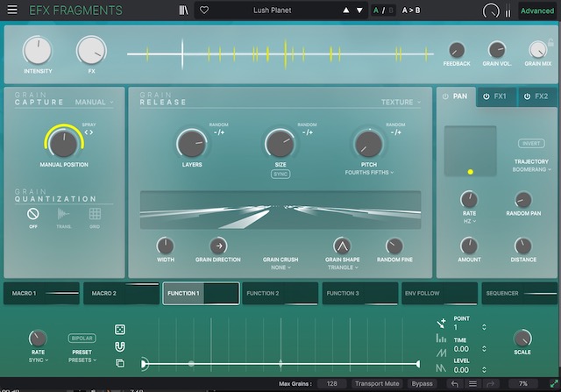Open the Trajectory Boomerang dropdown
Screen dimensions: 561x392
pyautogui.click(x=530, y=169)
